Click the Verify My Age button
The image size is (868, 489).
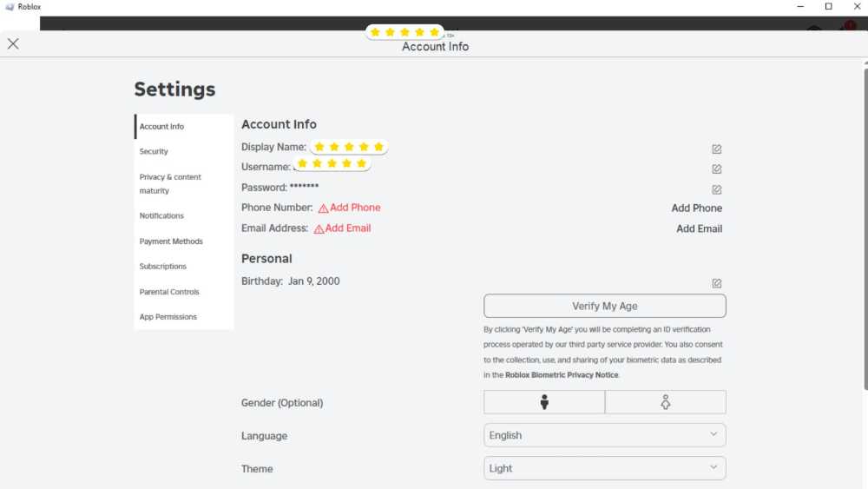coord(604,306)
